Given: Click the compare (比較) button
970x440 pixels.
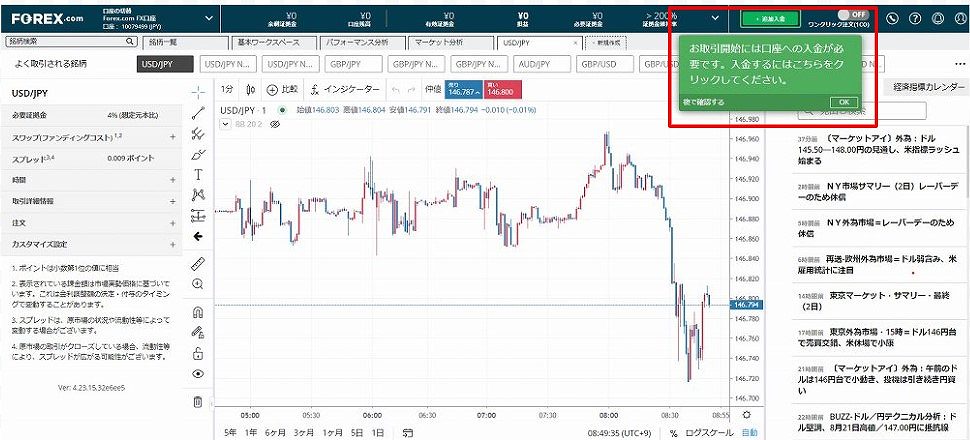Looking at the screenshot, I should 282,90.
